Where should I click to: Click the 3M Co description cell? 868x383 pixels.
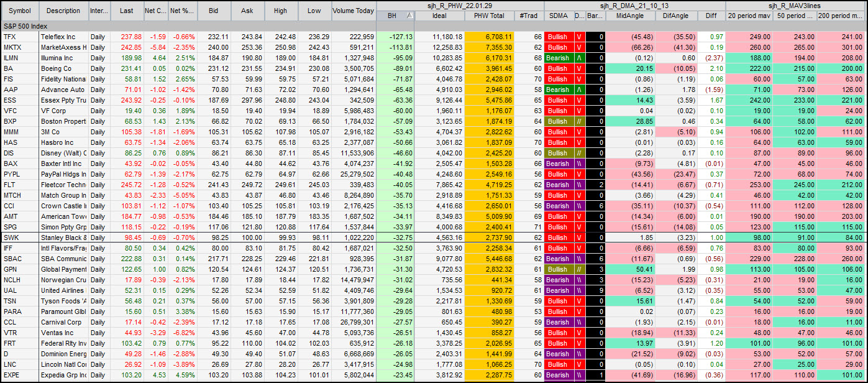pyautogui.click(x=63, y=132)
